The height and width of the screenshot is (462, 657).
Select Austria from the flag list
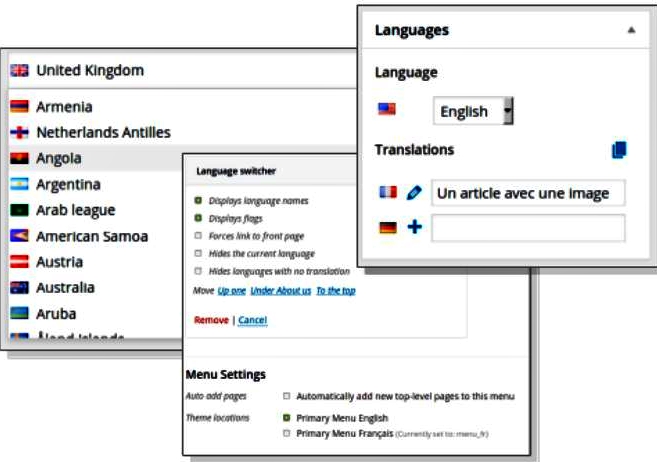tap(96, 262)
